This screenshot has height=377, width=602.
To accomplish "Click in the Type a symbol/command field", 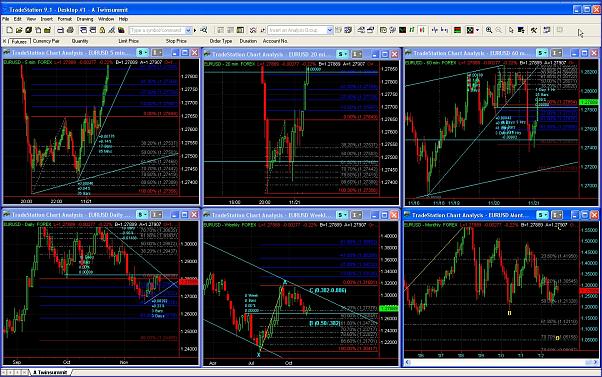I will tap(157, 30).
